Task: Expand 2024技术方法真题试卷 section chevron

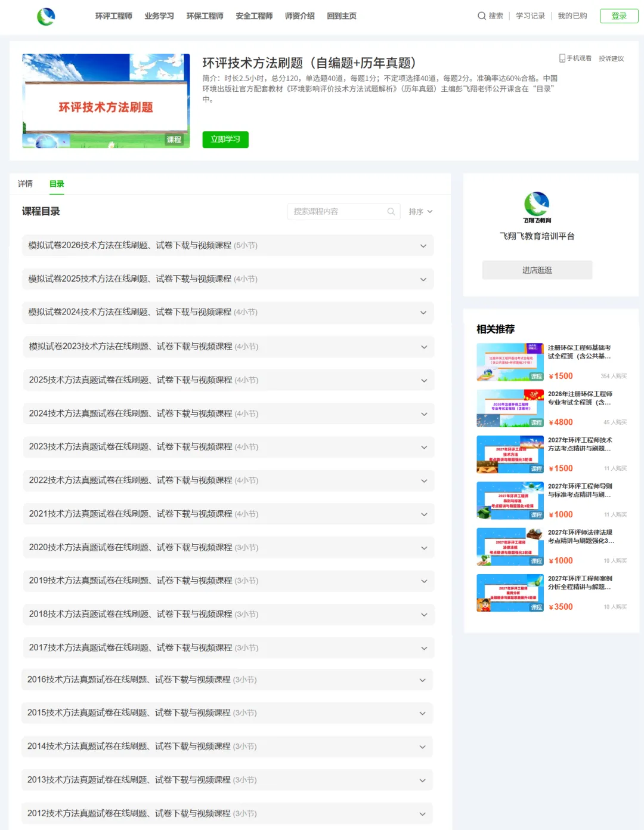Action: click(x=424, y=414)
